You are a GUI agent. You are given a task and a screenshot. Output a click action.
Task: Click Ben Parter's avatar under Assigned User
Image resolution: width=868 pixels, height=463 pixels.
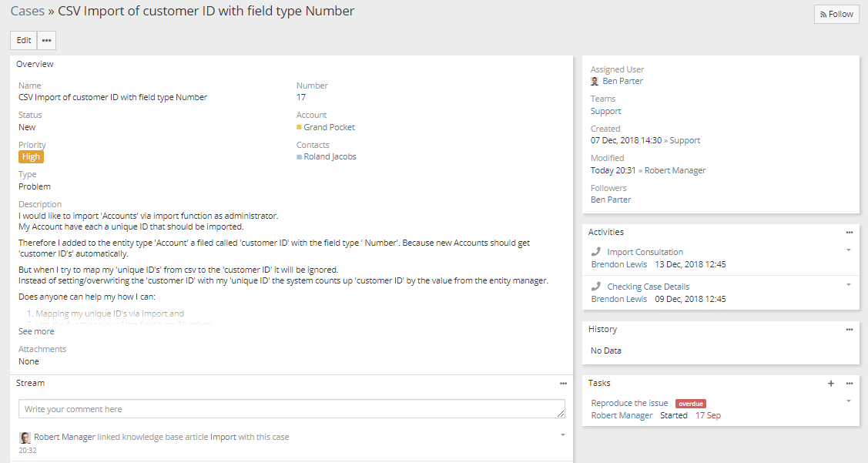[595, 81]
